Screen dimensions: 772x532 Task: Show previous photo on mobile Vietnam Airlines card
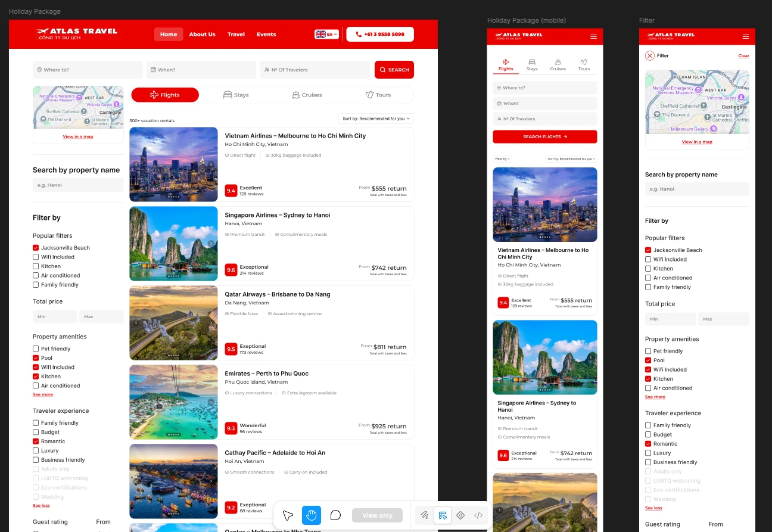tap(499, 205)
